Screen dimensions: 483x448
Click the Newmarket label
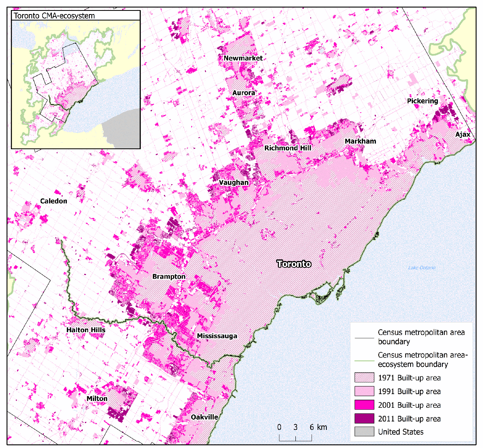tap(243, 58)
